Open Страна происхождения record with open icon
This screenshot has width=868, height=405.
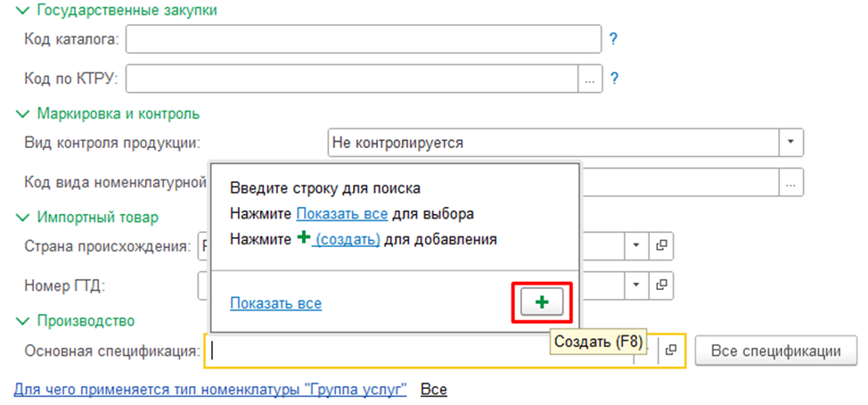pos(661,245)
